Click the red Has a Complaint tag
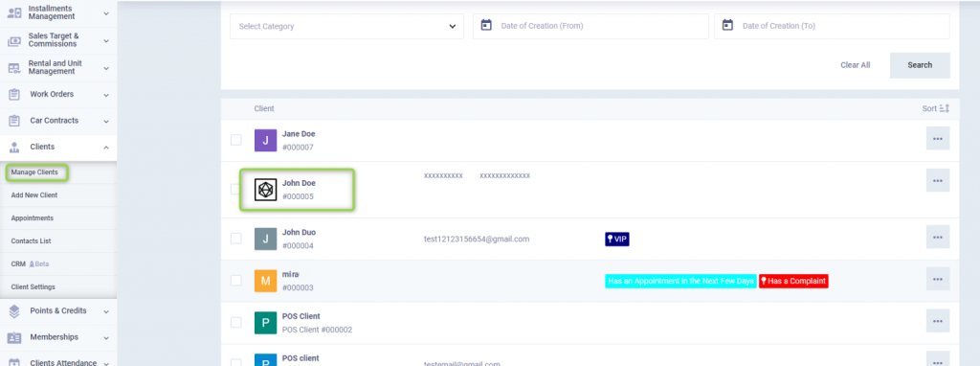Screen dimensions: 980x366 click(x=793, y=281)
